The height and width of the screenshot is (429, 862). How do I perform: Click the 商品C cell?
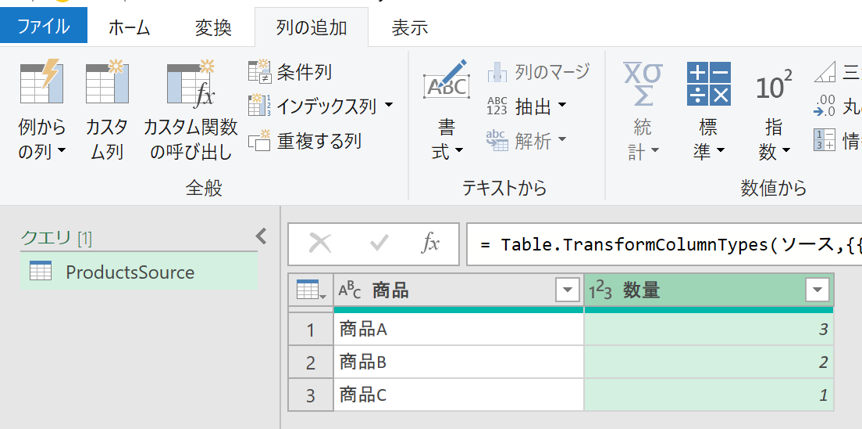[458, 395]
